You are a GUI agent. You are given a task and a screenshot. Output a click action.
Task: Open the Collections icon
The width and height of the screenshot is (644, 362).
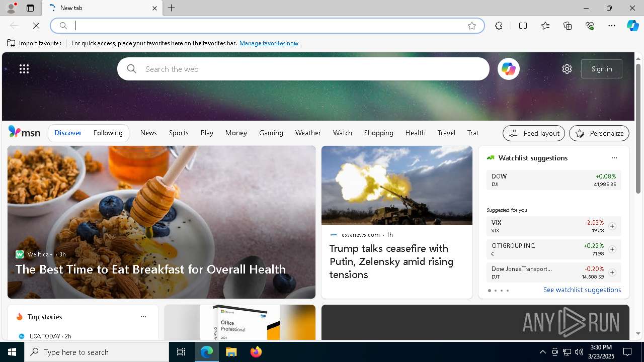pyautogui.click(x=568, y=26)
